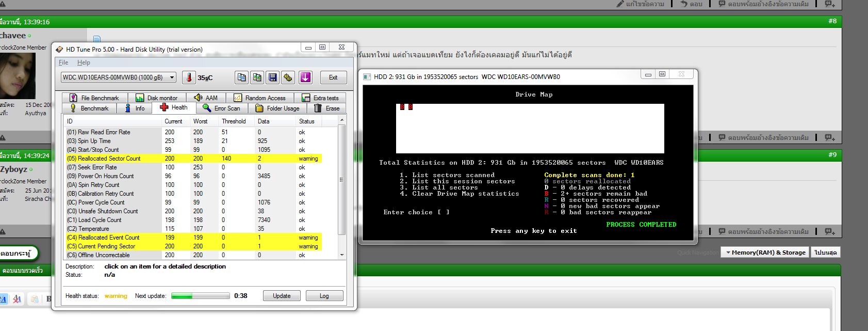Open the AAM tab
The image size is (868, 331).
[x=206, y=98]
